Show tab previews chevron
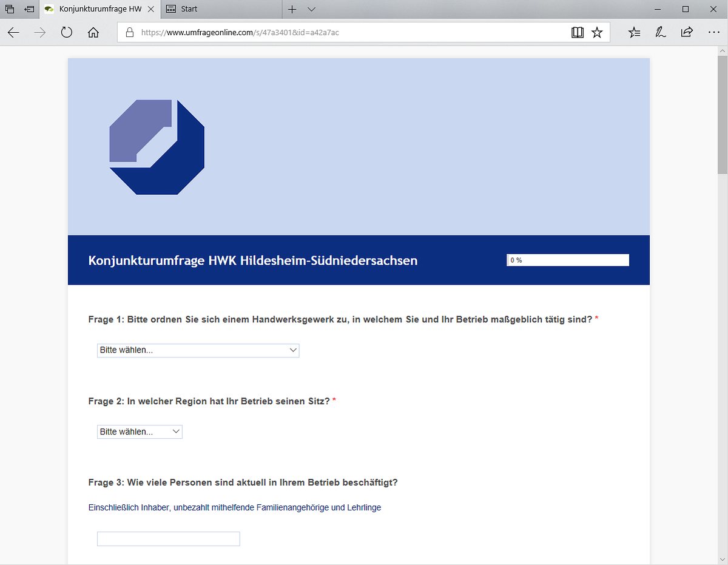Image resolution: width=728 pixels, height=565 pixels. point(311,9)
